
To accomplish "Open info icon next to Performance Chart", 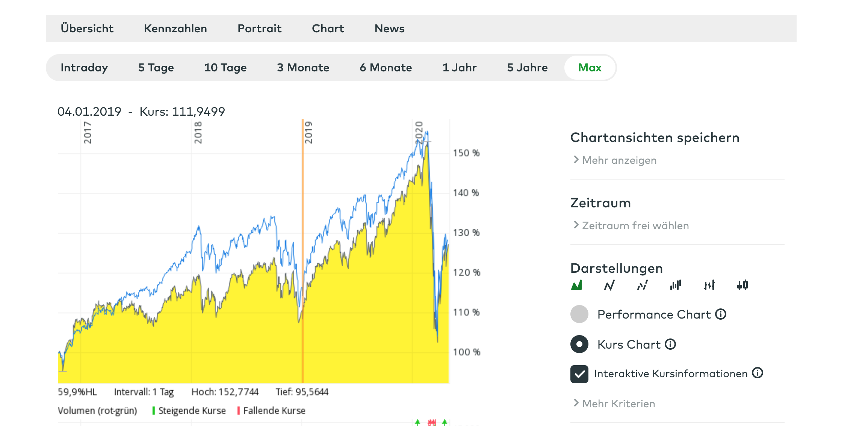I will pos(721,314).
